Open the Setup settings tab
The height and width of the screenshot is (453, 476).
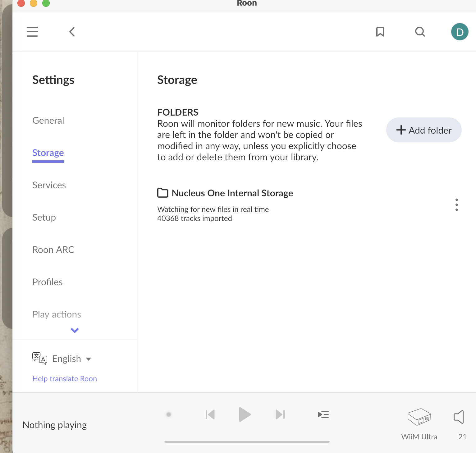click(44, 217)
